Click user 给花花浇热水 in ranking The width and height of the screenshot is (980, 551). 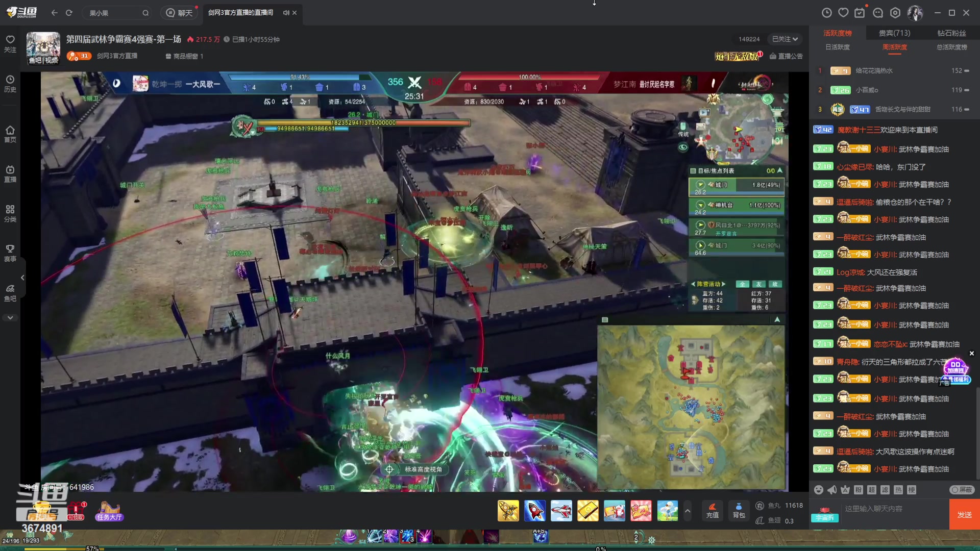click(874, 71)
